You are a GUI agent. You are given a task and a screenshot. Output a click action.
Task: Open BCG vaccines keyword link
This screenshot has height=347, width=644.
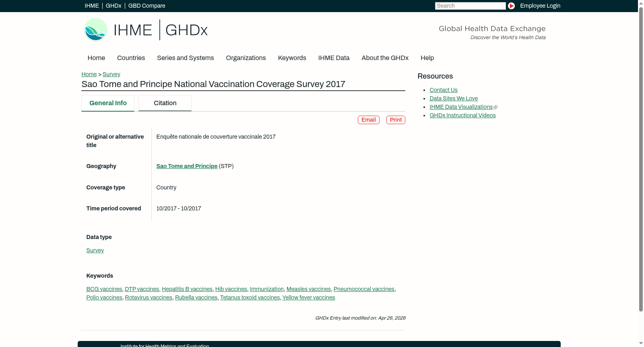pos(104,289)
